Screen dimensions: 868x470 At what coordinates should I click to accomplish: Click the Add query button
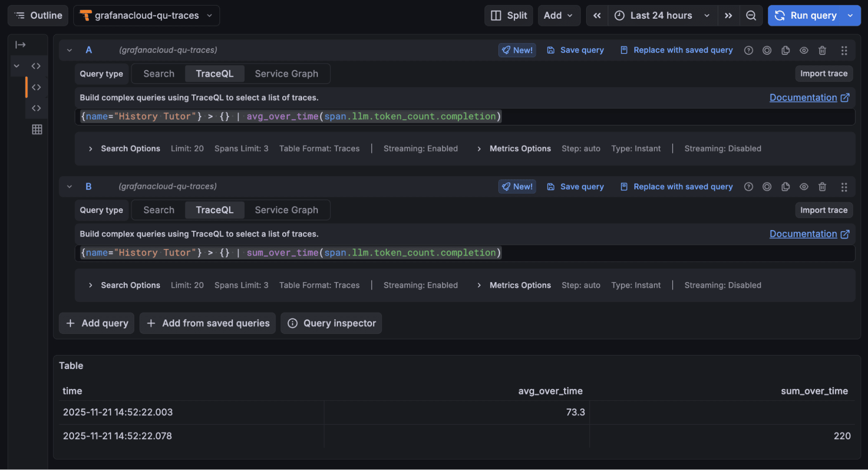tap(96, 323)
